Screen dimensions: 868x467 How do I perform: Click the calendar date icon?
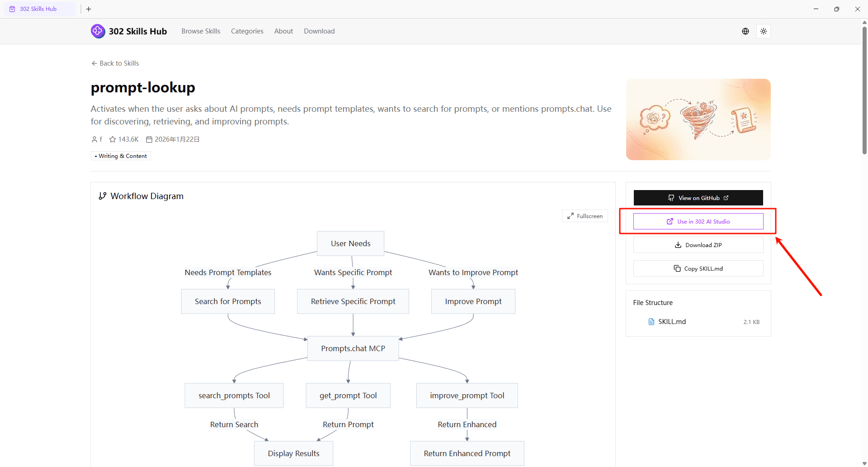pos(149,139)
